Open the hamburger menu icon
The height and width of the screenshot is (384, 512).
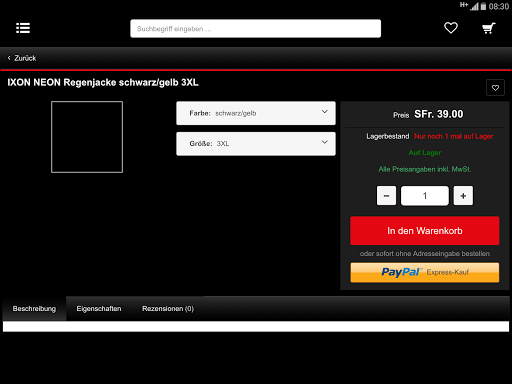pyautogui.click(x=23, y=28)
